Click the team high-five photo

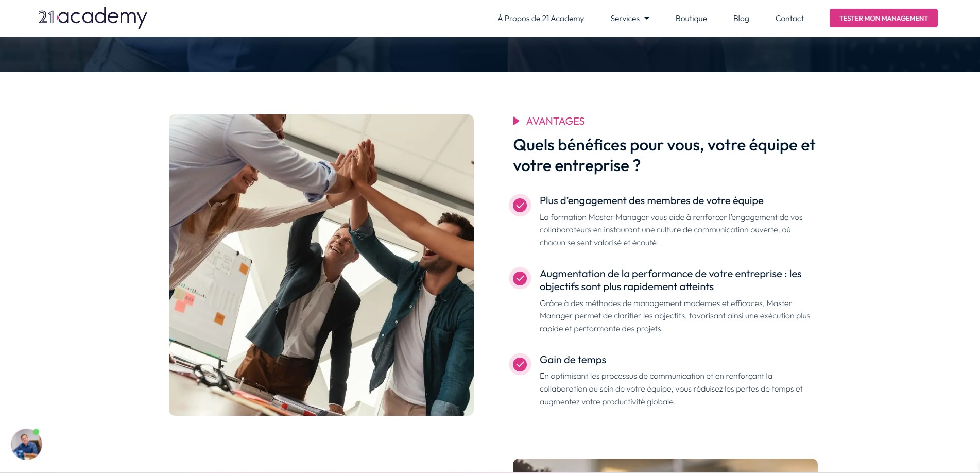coord(321,265)
